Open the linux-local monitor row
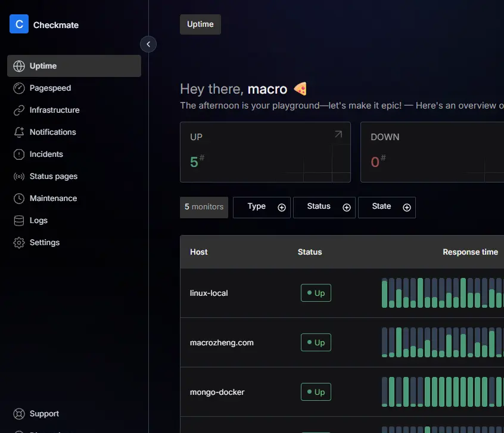The width and height of the screenshot is (504, 433). pyautogui.click(x=209, y=293)
